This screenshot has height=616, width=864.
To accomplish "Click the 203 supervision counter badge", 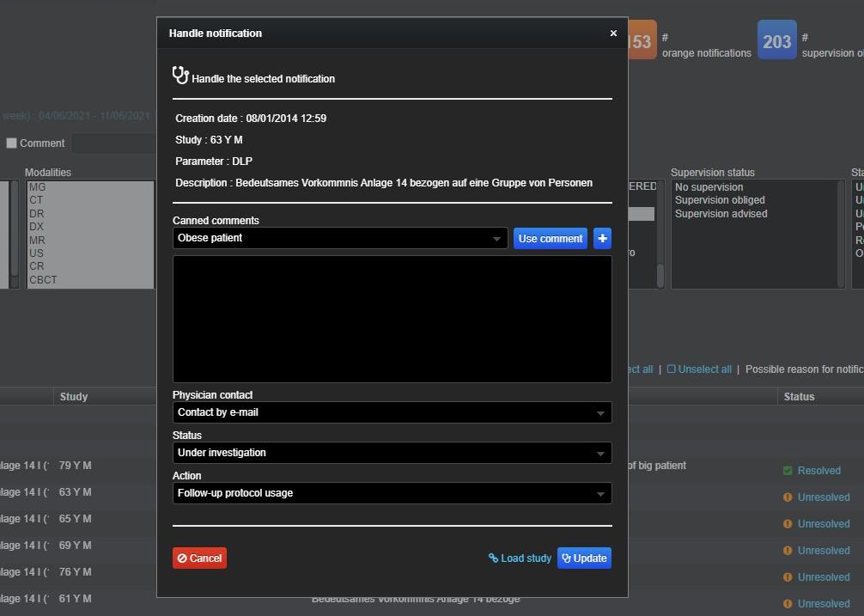I will pos(777,40).
